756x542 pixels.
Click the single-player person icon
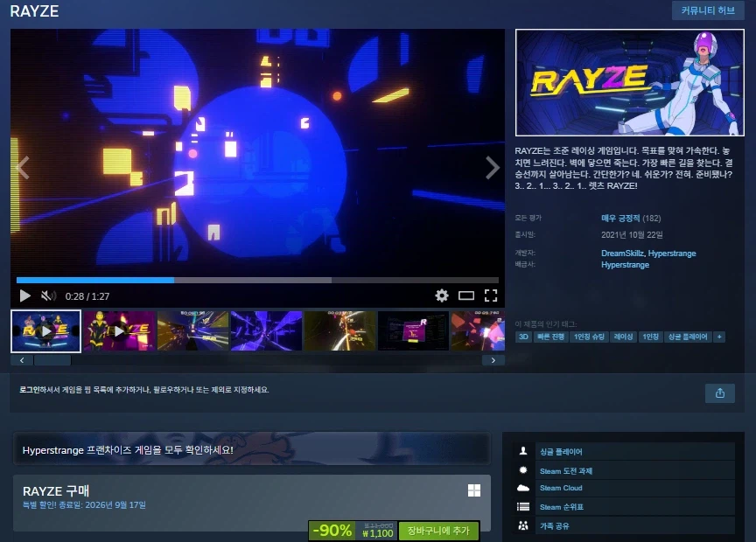[x=523, y=451]
